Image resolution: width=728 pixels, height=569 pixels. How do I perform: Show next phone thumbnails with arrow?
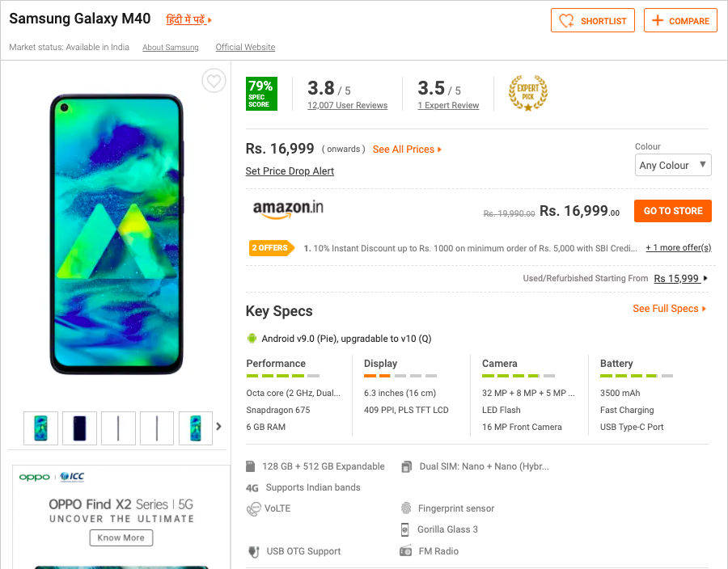coord(218,427)
